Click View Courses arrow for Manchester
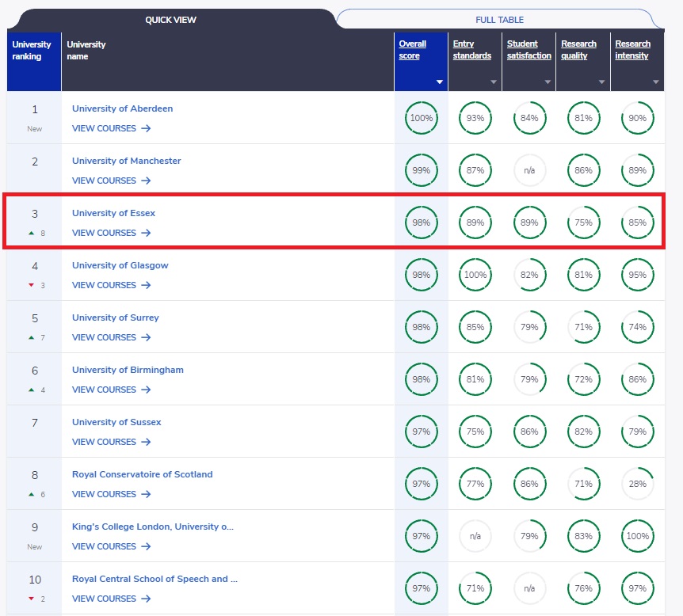 pyautogui.click(x=146, y=181)
